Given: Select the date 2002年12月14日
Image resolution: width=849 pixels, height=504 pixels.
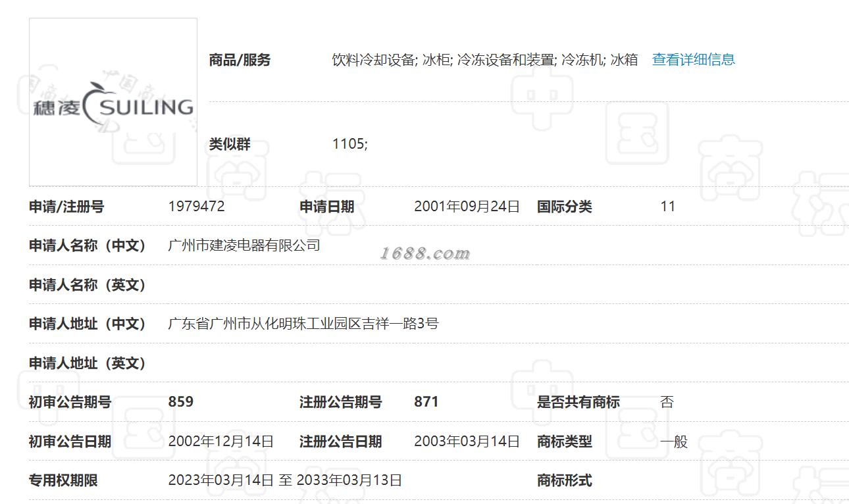Looking at the screenshot, I should [220, 441].
